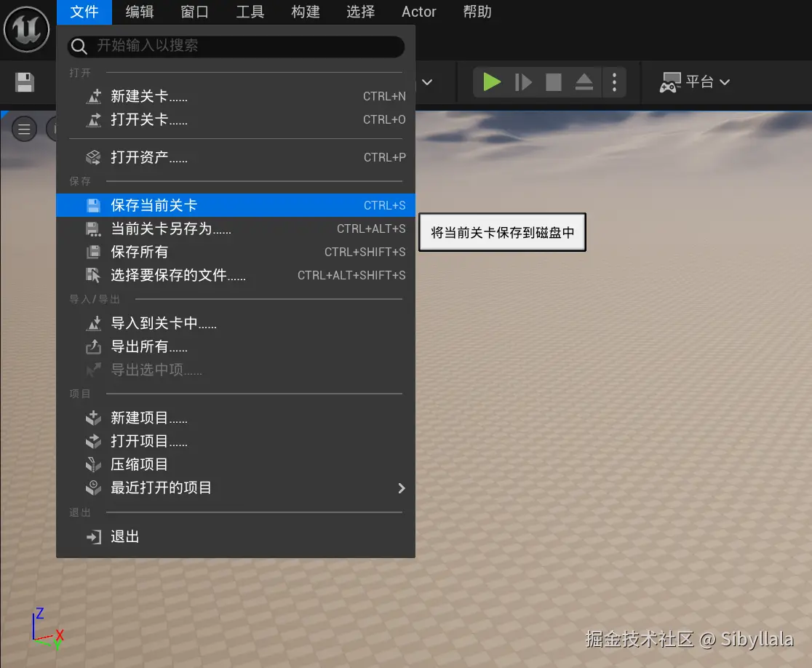Choose 当前关卡另存为 menu entry

coord(236,229)
